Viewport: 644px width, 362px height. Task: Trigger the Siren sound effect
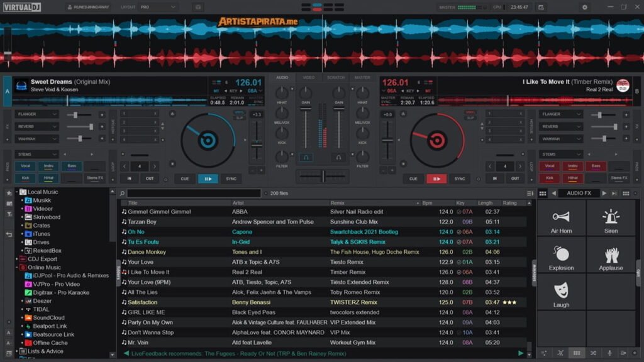611,220
